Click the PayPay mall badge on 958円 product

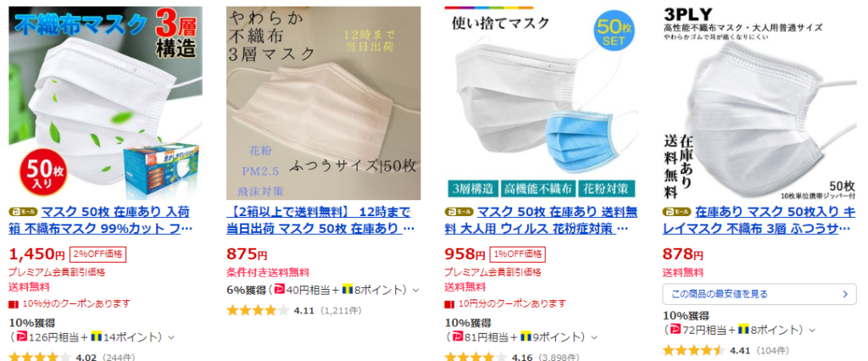459,212
